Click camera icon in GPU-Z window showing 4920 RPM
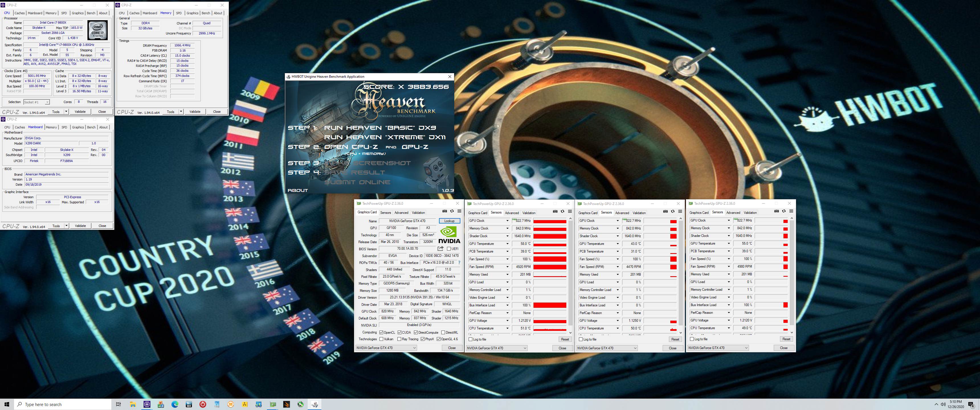Image resolution: width=980 pixels, height=410 pixels. (x=555, y=212)
